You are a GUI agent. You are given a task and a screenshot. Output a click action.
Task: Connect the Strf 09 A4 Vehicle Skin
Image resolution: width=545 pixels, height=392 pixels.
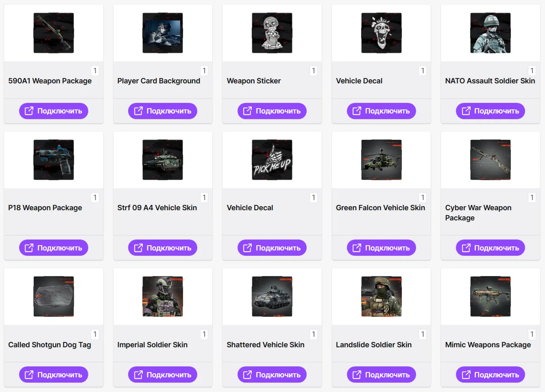coord(163,248)
